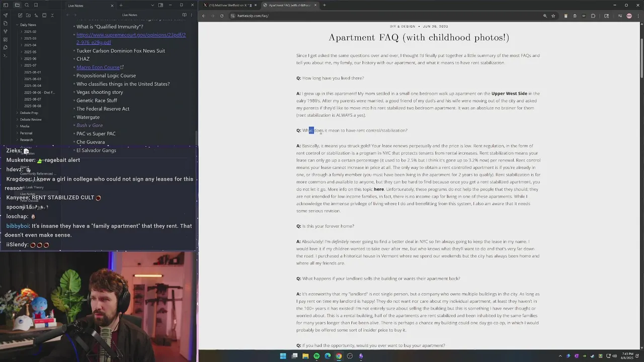Reload the hattiekolp.com page
Screen dimensions: 644x362
222,16
